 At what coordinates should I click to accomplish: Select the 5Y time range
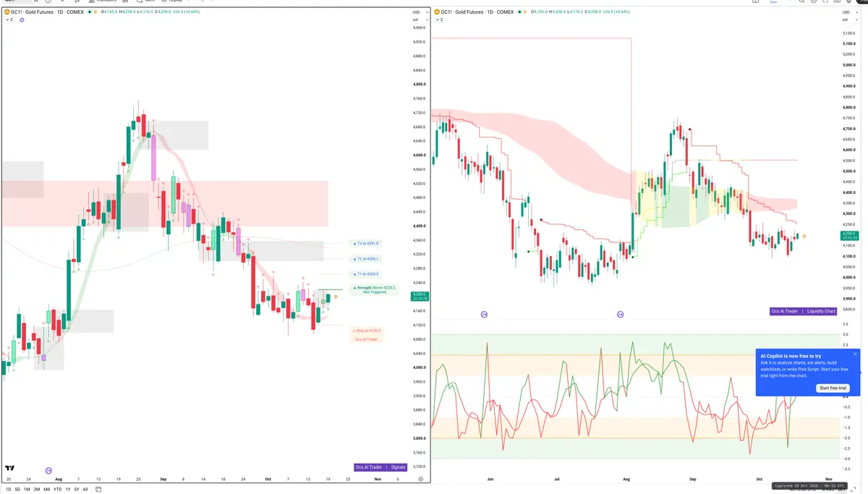(77, 489)
